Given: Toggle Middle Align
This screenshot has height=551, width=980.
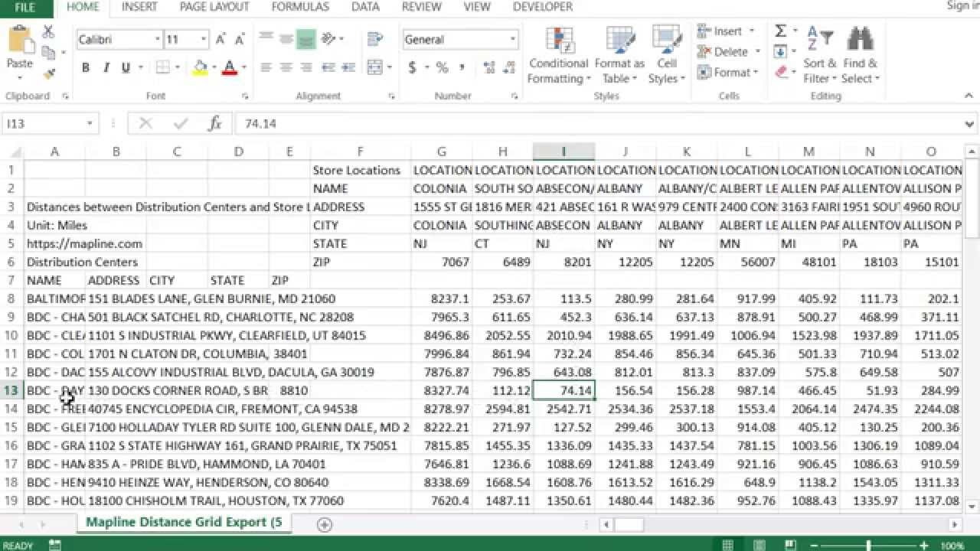Looking at the screenshot, I should coord(286,39).
